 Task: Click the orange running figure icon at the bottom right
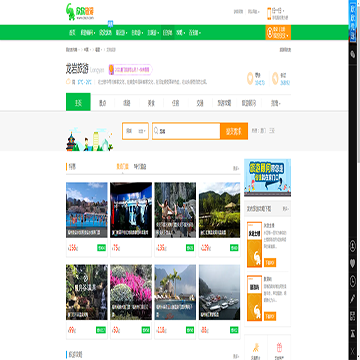(255, 348)
